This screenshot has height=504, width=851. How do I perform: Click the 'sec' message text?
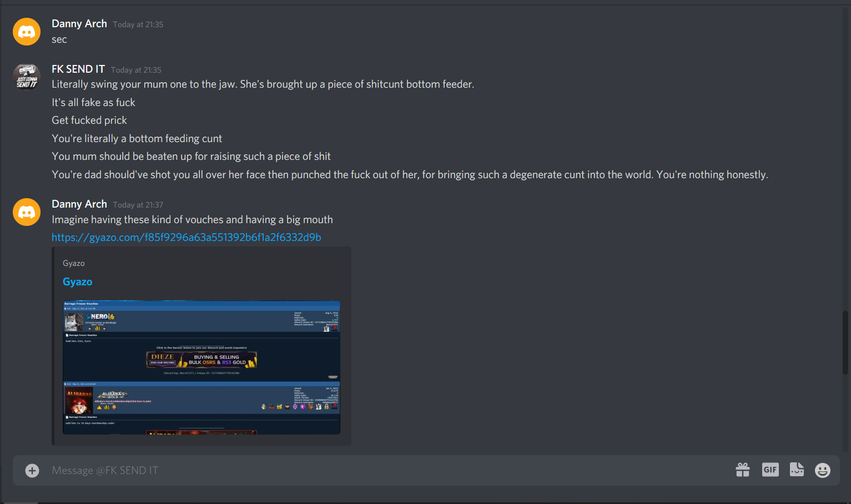coord(59,39)
